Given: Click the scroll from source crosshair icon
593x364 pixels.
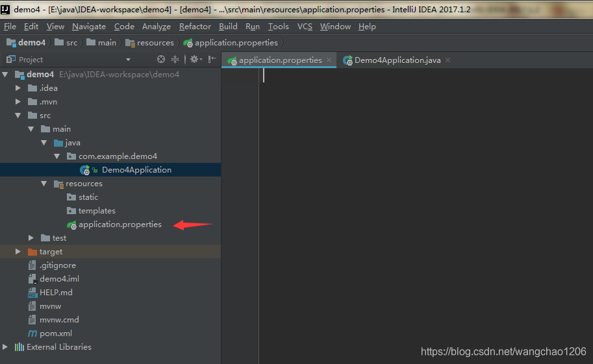Looking at the screenshot, I should (x=161, y=59).
